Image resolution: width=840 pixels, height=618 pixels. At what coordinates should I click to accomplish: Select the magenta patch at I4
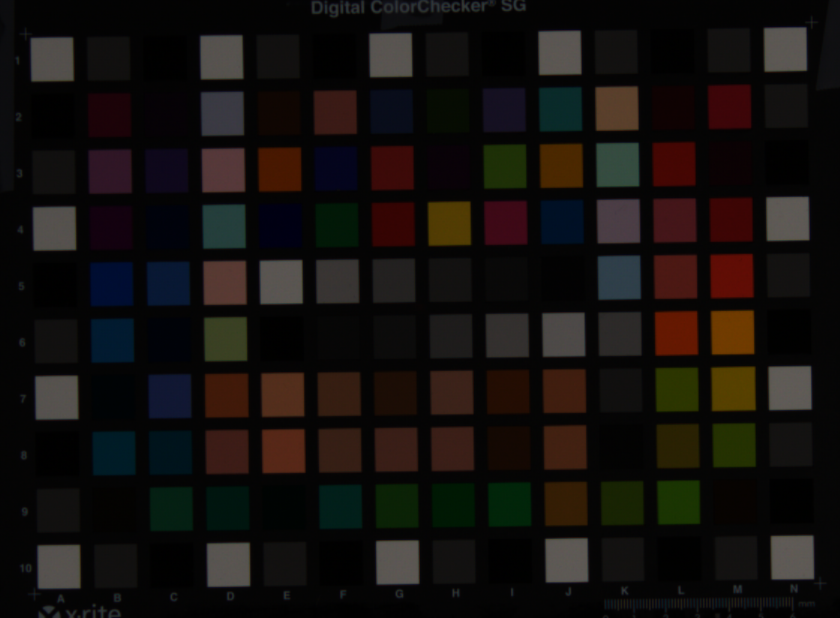tap(505, 223)
